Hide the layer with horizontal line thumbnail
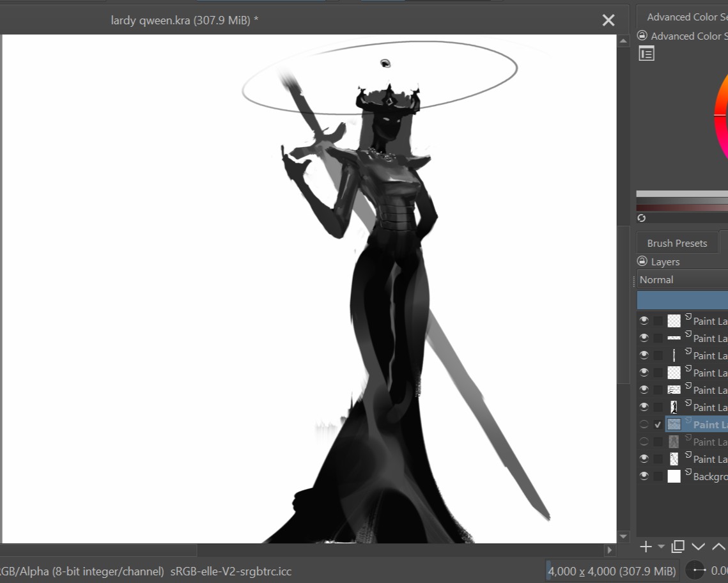This screenshot has height=583, width=728. 644,338
